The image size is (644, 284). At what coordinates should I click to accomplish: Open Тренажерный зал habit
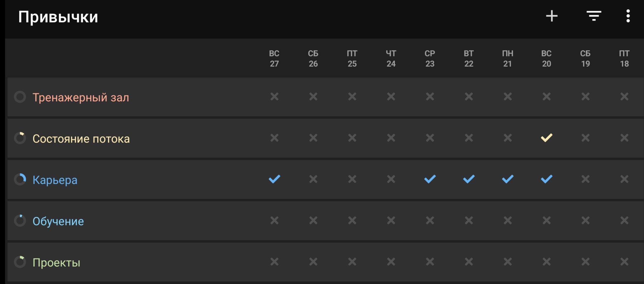pos(81,97)
